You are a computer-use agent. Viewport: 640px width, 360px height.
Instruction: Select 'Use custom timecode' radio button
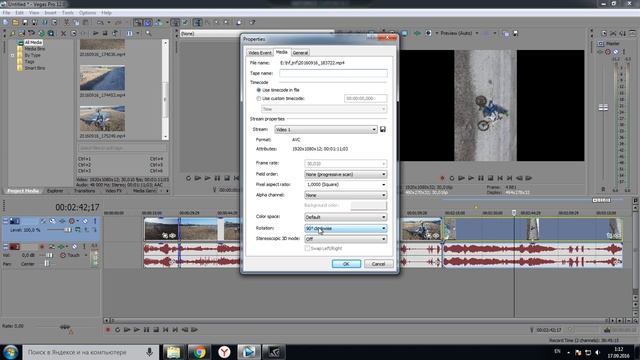coord(258,98)
